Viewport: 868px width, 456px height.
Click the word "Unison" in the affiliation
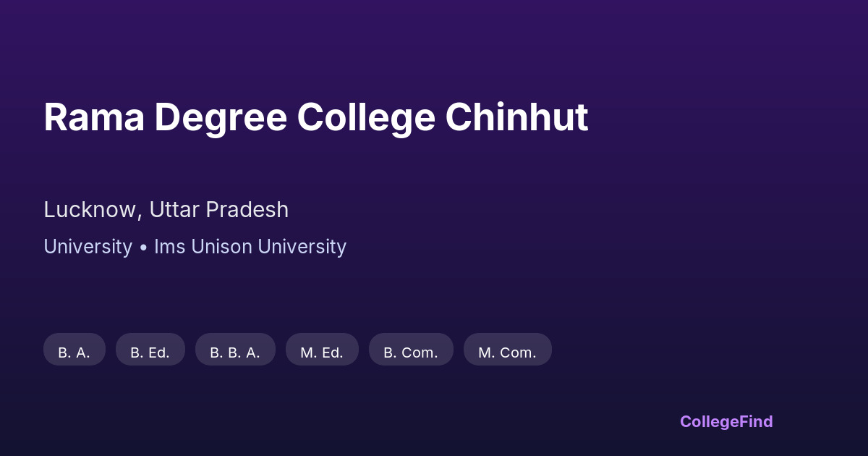click(221, 247)
